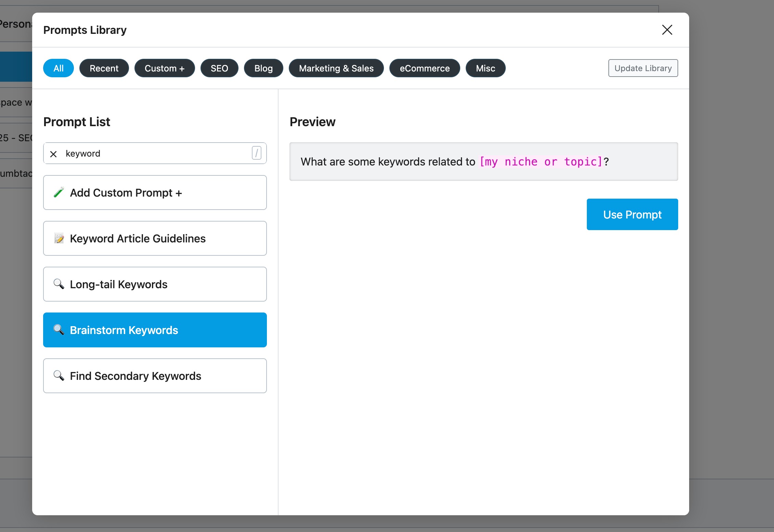The height and width of the screenshot is (532, 774).
Task: Click the niche or topic placeholder text
Action: [x=541, y=161]
